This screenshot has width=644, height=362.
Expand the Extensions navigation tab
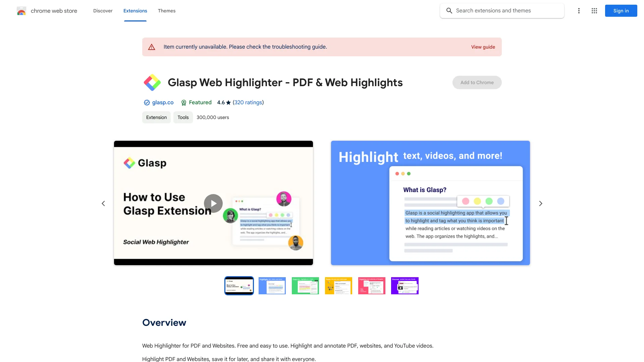coord(135,10)
